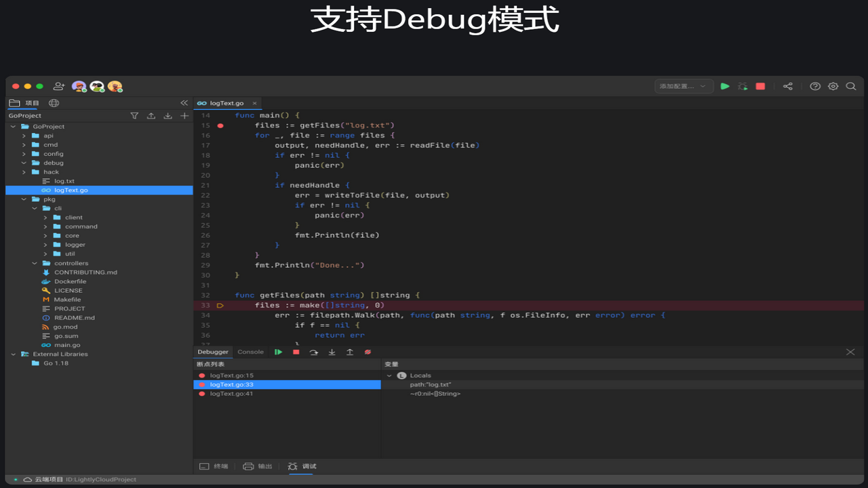Viewport: 868px width, 488px height.
Task: Switch to the 终端 terminal tab
Action: 214,466
